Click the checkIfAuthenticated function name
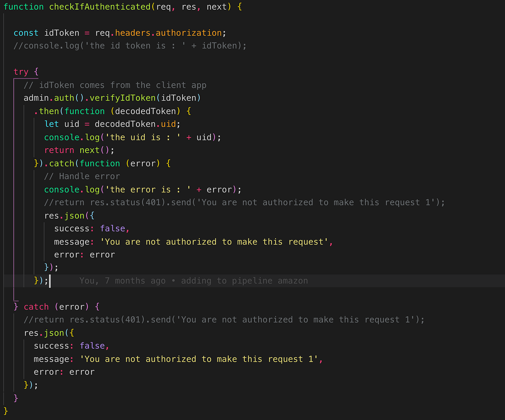Image resolution: width=505 pixels, height=420 pixels. (100, 6)
